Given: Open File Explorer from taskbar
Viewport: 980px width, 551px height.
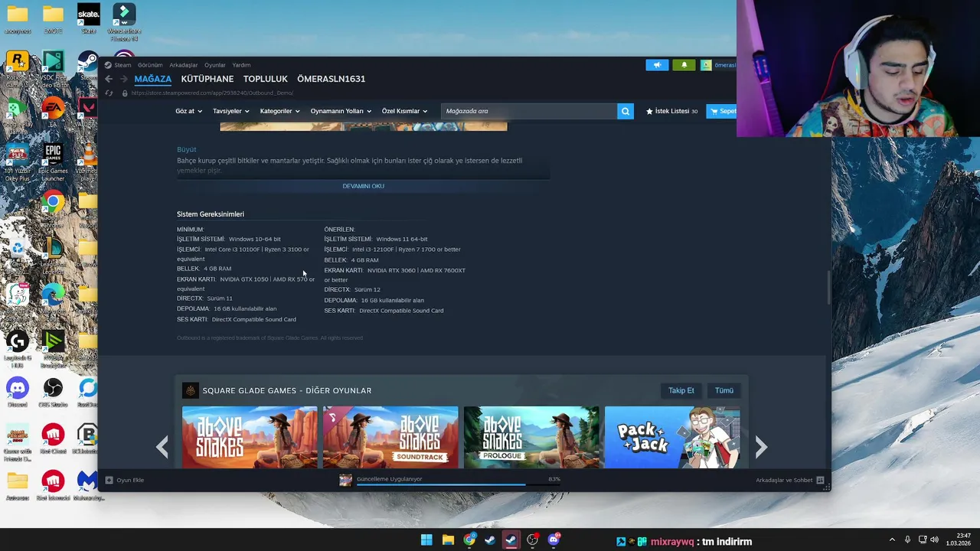Looking at the screenshot, I should 448,540.
